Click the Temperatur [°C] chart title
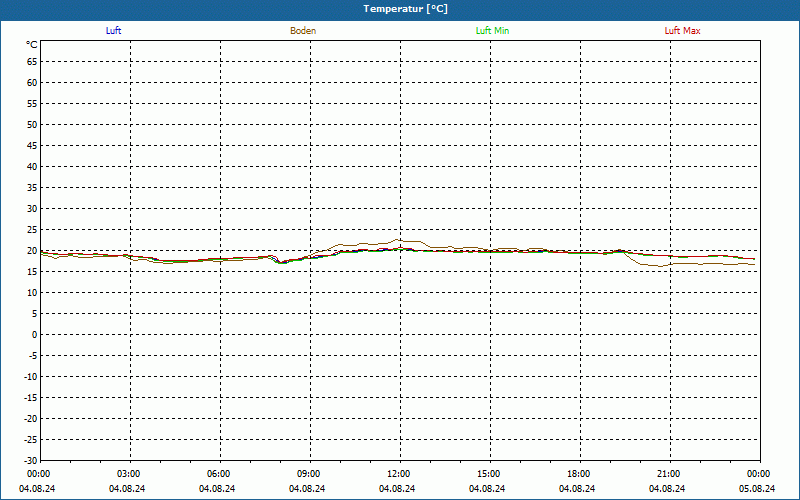 coord(406,9)
